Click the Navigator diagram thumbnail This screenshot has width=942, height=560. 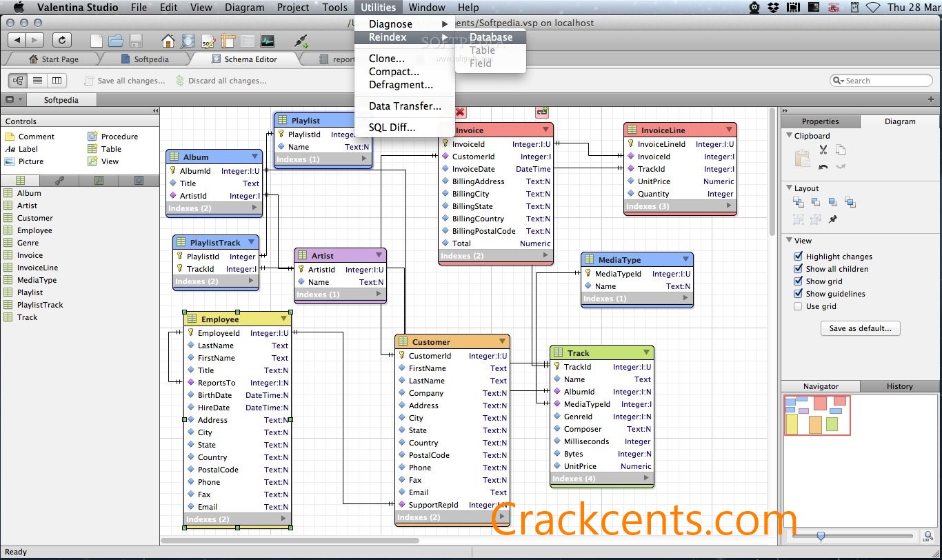coord(817,414)
